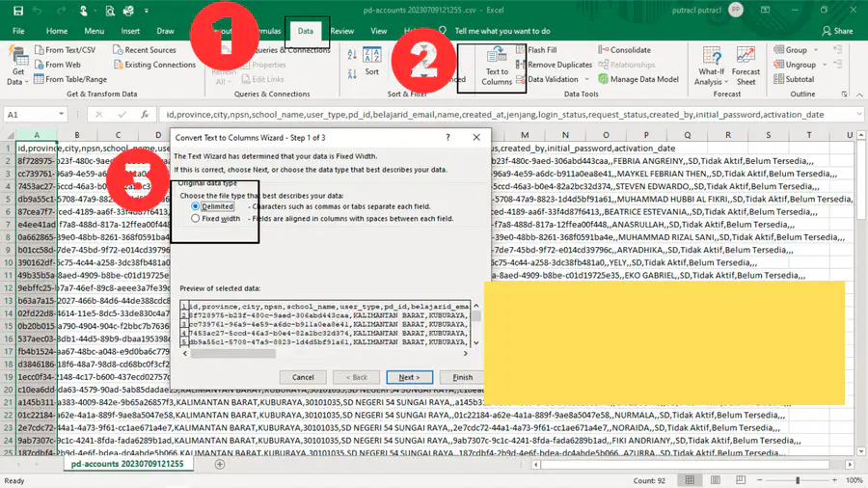Select the Data tab

pyautogui.click(x=306, y=31)
